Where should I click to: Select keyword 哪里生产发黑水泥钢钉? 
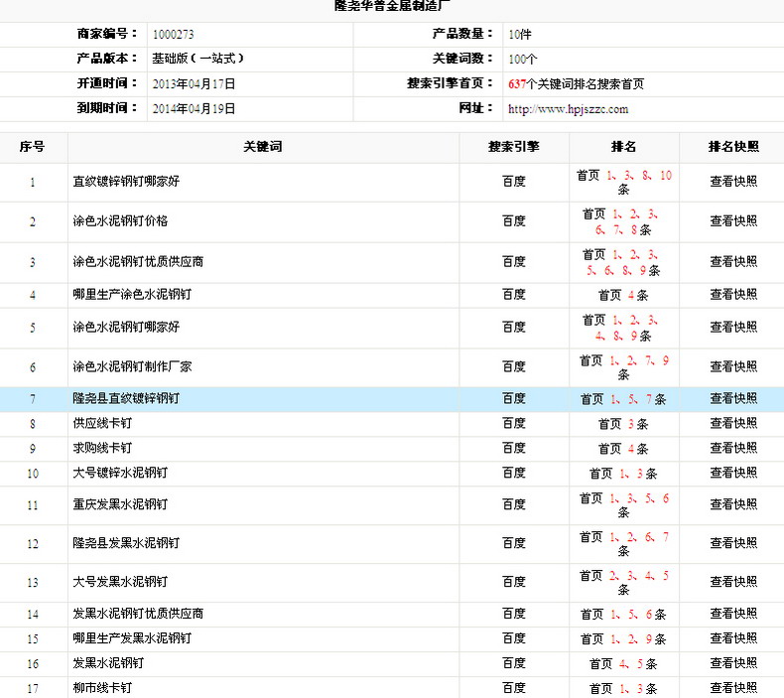click(x=132, y=638)
